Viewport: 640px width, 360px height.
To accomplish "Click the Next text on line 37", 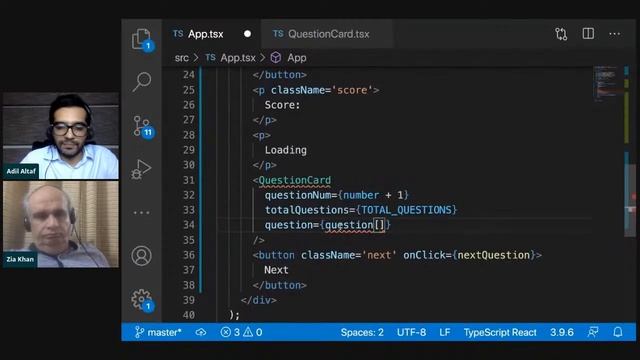I will 276,270.
